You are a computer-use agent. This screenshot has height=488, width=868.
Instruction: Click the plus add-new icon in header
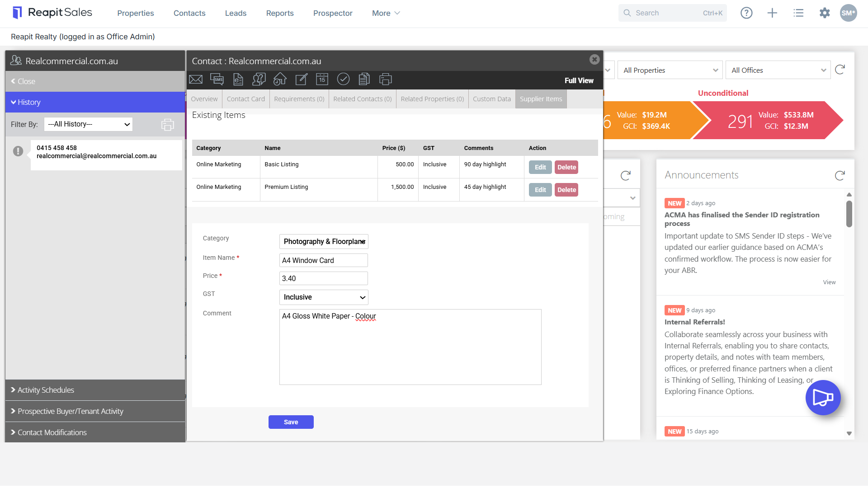click(772, 13)
